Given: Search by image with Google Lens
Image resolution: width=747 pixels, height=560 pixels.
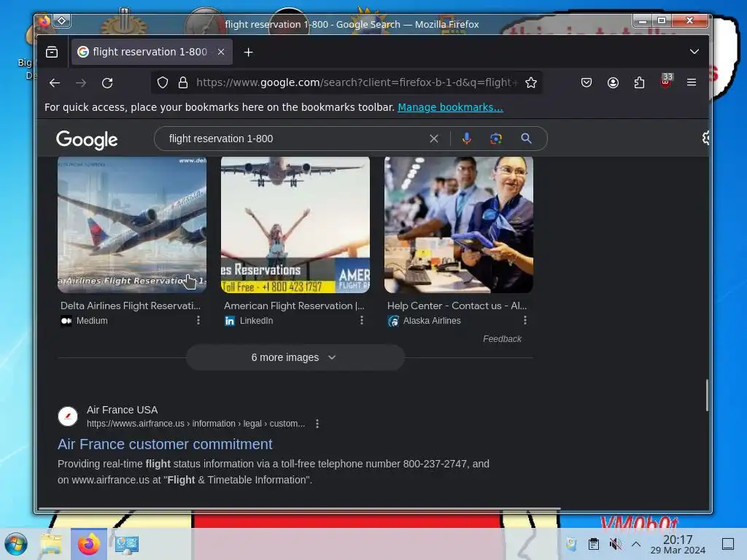Looking at the screenshot, I should [496, 139].
